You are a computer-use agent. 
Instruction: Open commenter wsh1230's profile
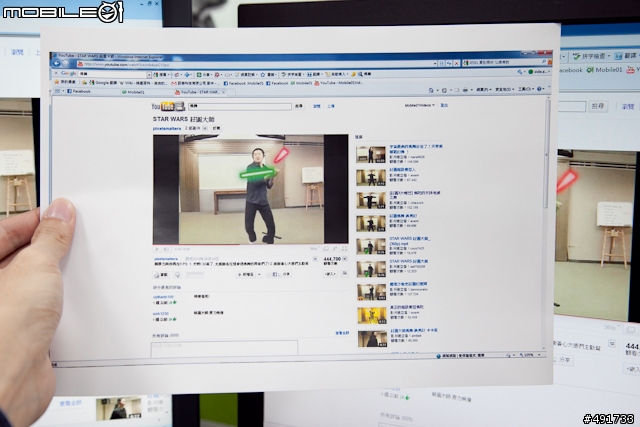coord(160,314)
